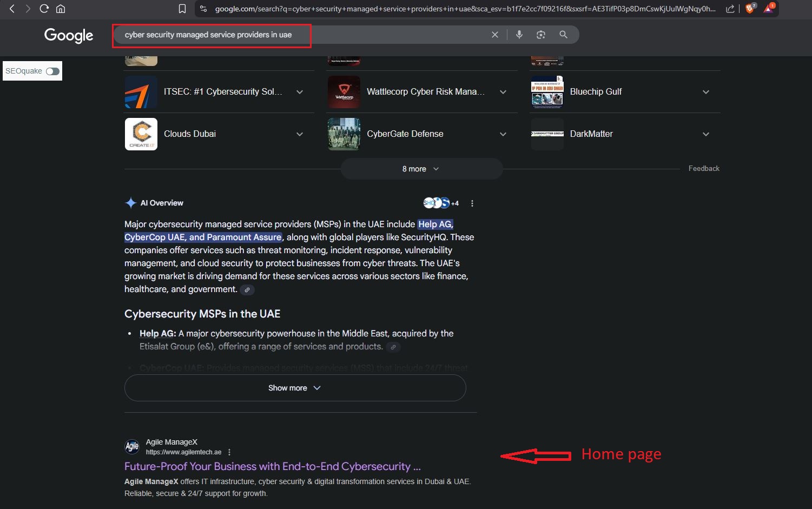Viewport: 812px width, 509px height.
Task: Toggle the SEOquake switch
Action: coord(52,71)
